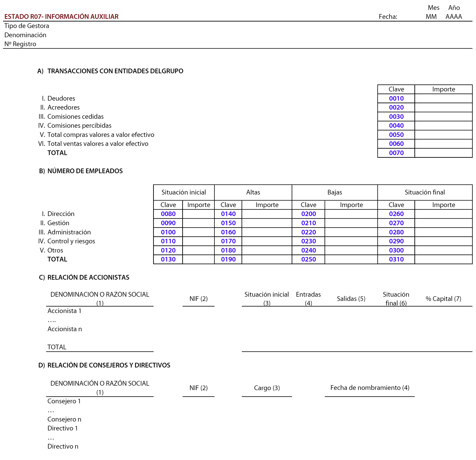Click the Importe cell next to 0040
The image size is (476, 460).
(444, 126)
